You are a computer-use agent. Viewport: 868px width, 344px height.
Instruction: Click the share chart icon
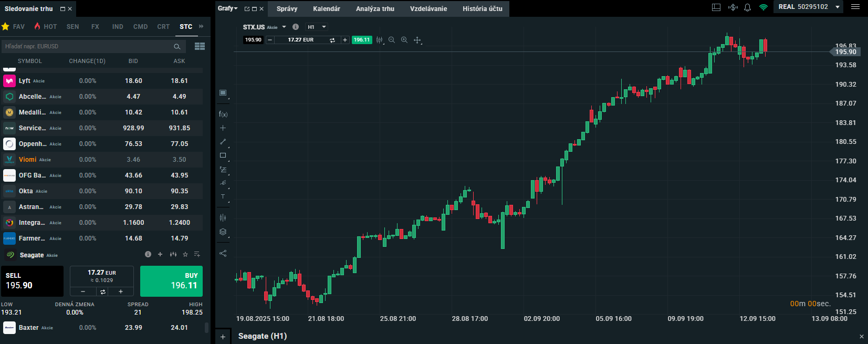223,253
